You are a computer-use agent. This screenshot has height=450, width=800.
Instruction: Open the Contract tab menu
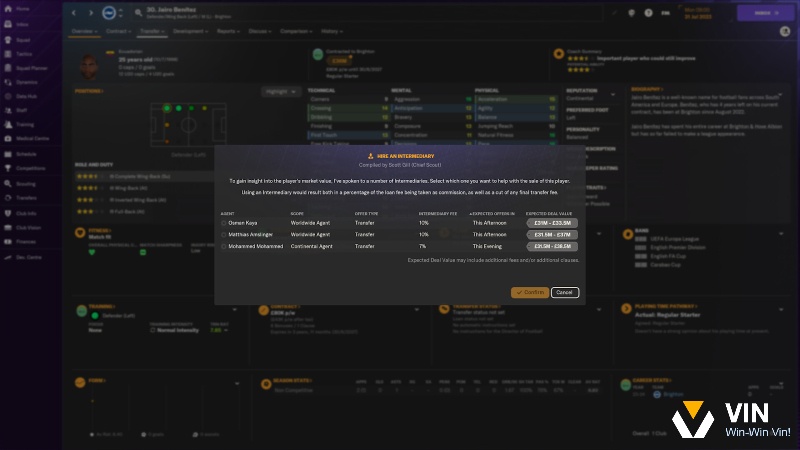(118, 32)
